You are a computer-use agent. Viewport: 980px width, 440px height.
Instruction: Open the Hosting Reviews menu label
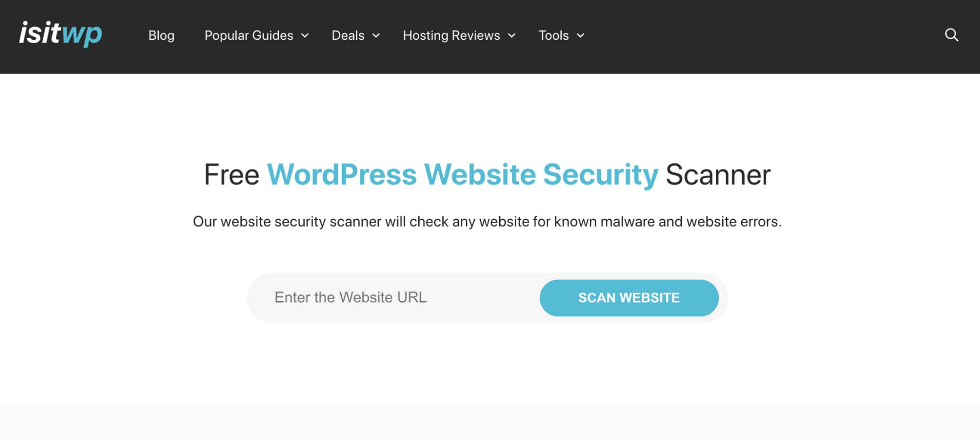(x=451, y=35)
